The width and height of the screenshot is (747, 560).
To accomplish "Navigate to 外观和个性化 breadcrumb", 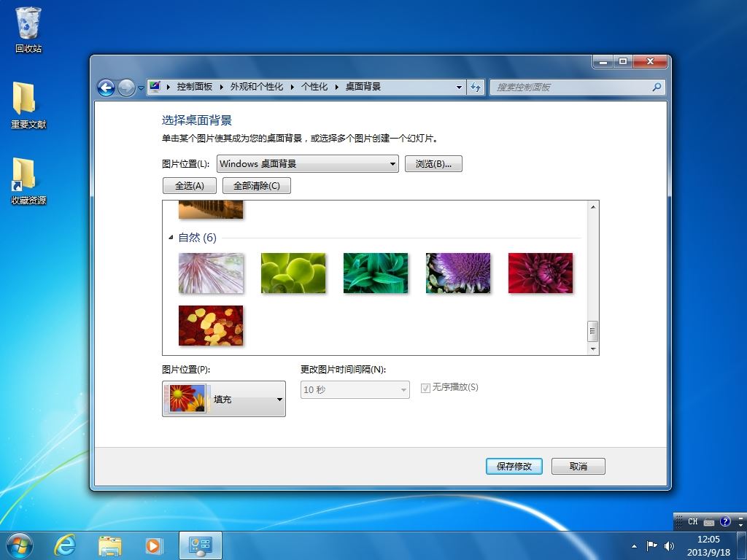I will coord(256,87).
